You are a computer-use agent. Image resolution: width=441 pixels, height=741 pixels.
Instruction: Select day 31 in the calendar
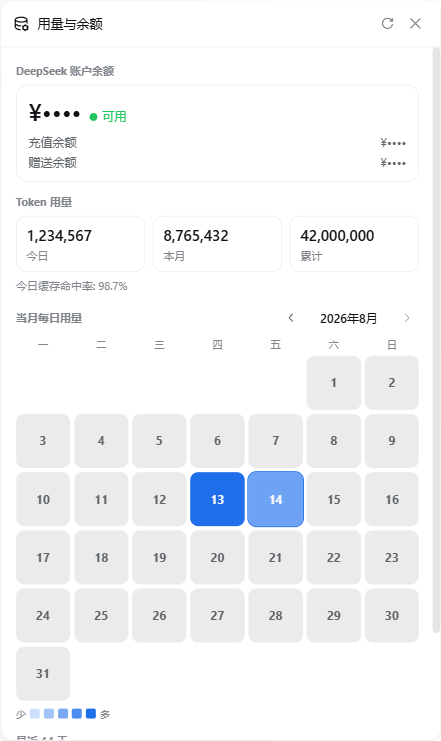[43, 673]
